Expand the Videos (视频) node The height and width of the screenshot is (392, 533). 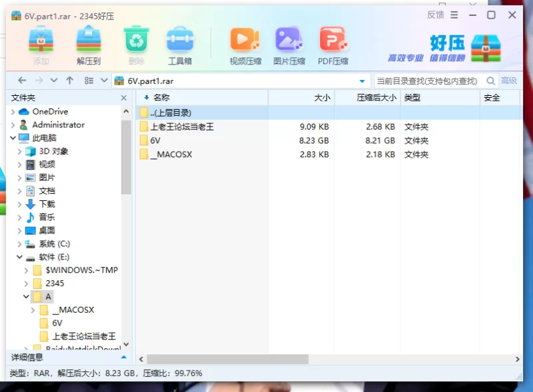click(19, 165)
